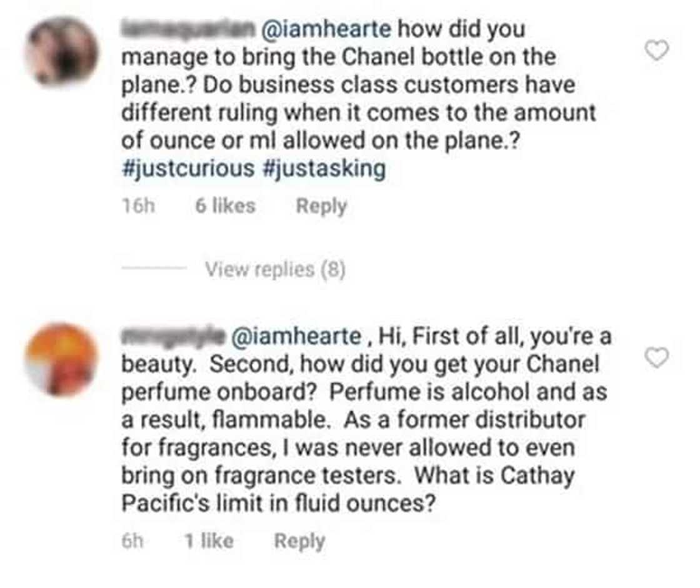The width and height of the screenshot is (700, 588).
Task: Click the line beside View replies
Action: point(154,270)
